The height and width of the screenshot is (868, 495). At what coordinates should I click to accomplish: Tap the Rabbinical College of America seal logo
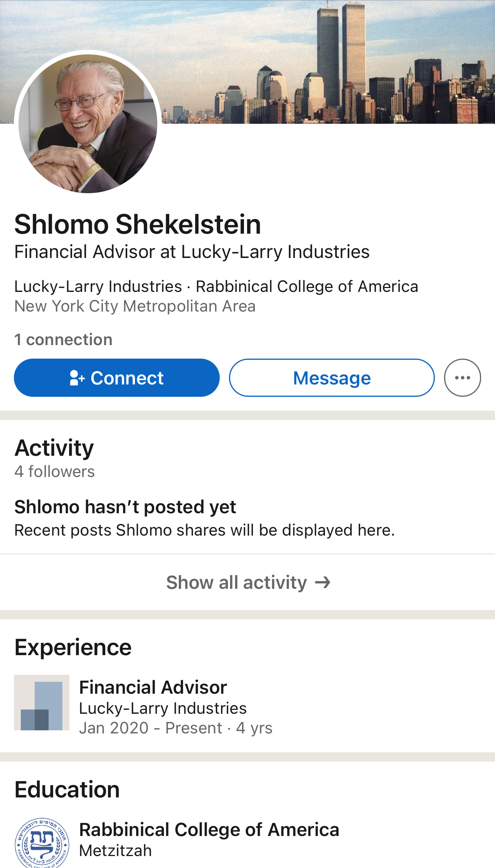(x=42, y=843)
